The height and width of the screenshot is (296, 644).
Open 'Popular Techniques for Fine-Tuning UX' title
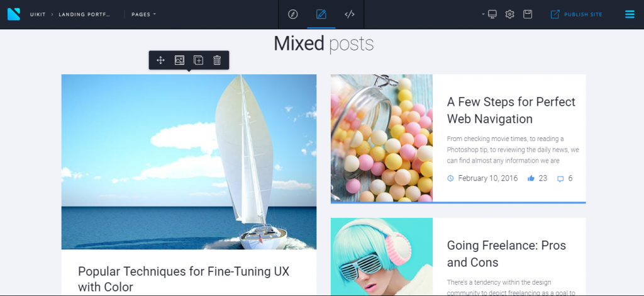[184, 279]
